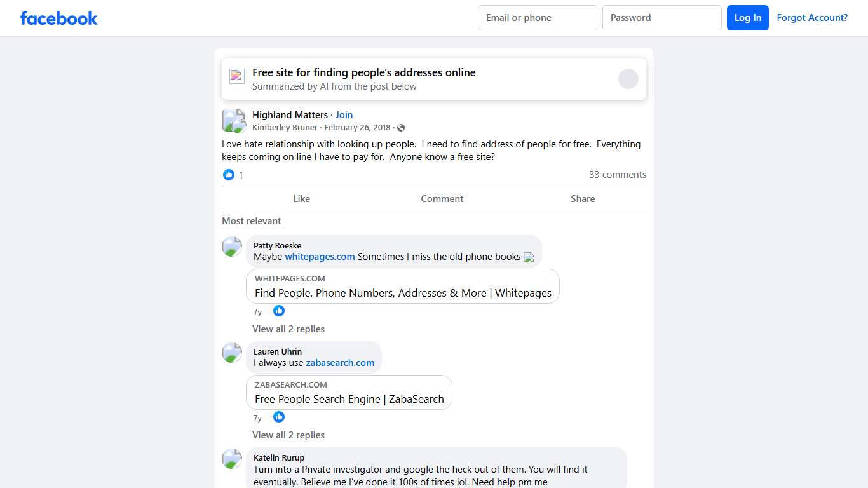Join the Highland Matters group
Viewport: 868px width, 488px height.
click(344, 115)
